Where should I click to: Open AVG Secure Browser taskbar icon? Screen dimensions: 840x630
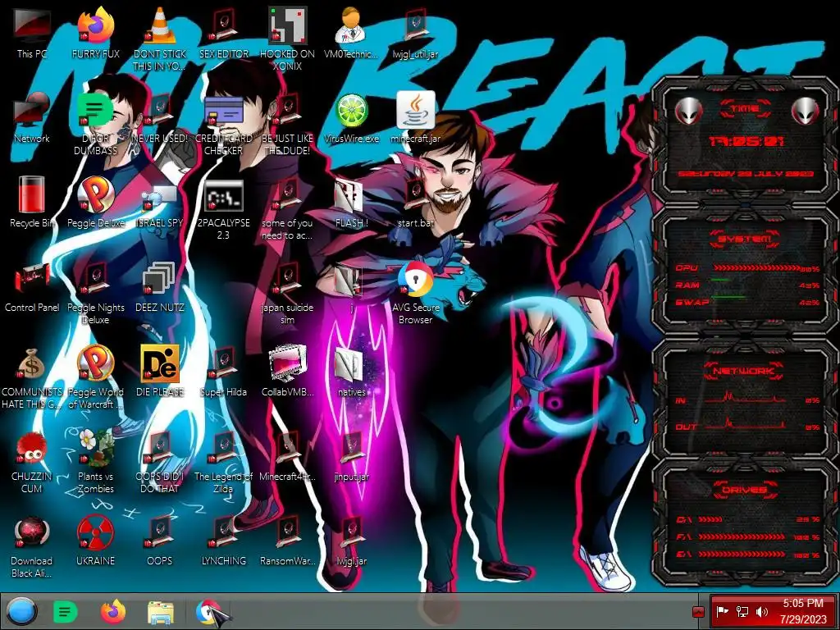(x=210, y=612)
